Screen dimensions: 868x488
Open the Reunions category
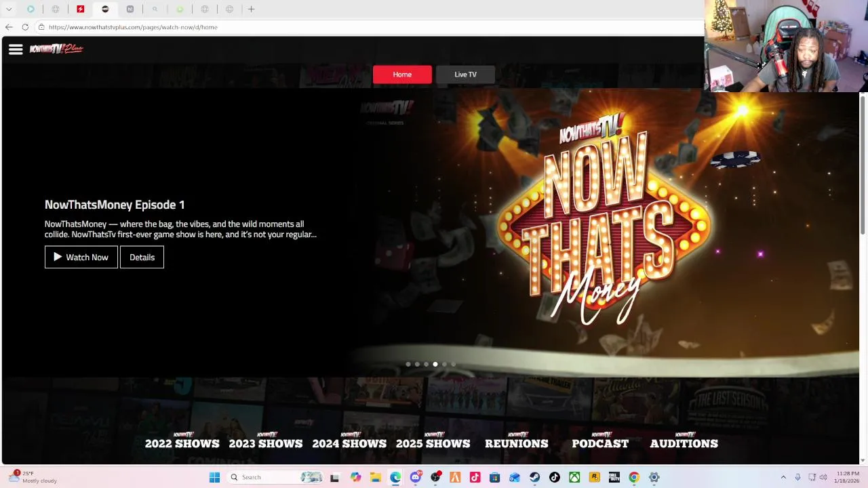pyautogui.click(x=517, y=441)
